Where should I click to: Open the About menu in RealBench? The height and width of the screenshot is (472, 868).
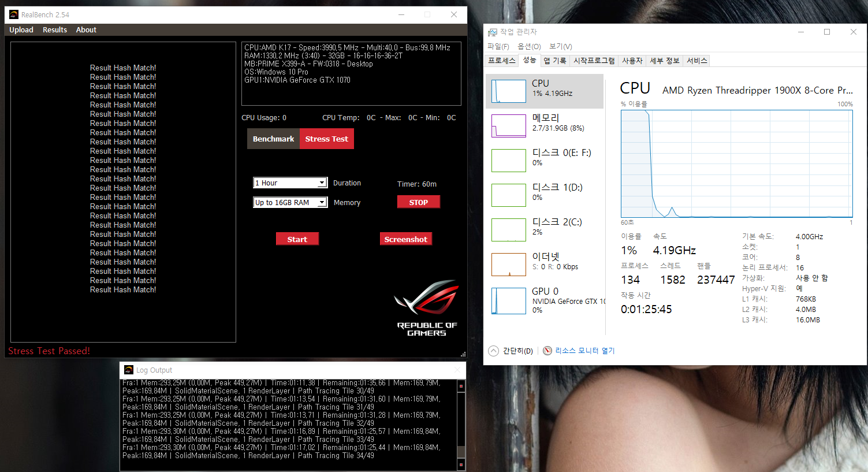[86, 30]
